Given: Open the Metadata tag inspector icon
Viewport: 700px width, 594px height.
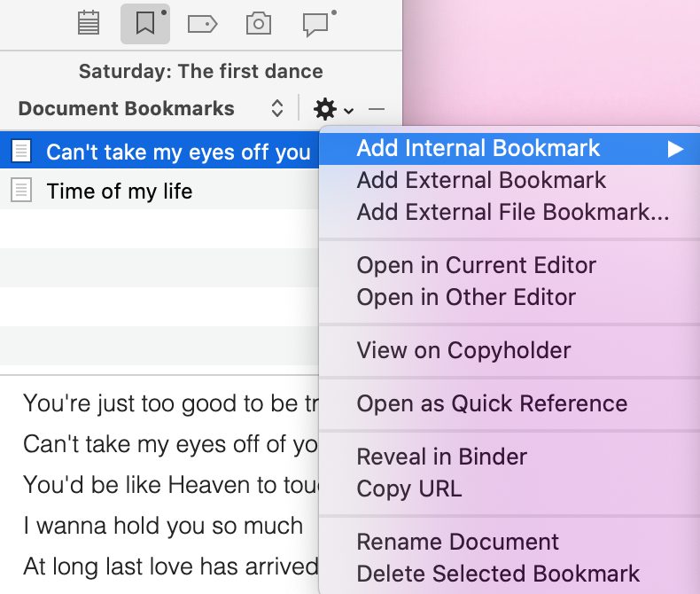Looking at the screenshot, I should pyautogui.click(x=202, y=24).
